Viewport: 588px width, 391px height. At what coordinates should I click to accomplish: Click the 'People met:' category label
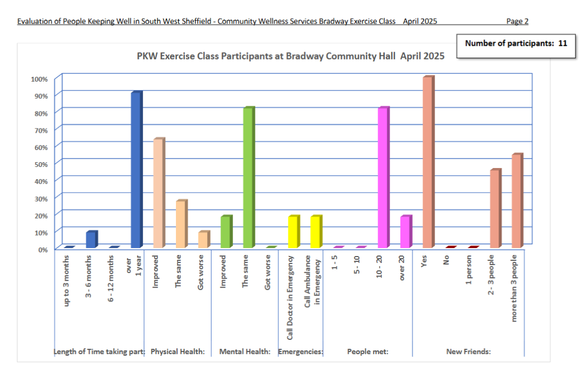(367, 352)
